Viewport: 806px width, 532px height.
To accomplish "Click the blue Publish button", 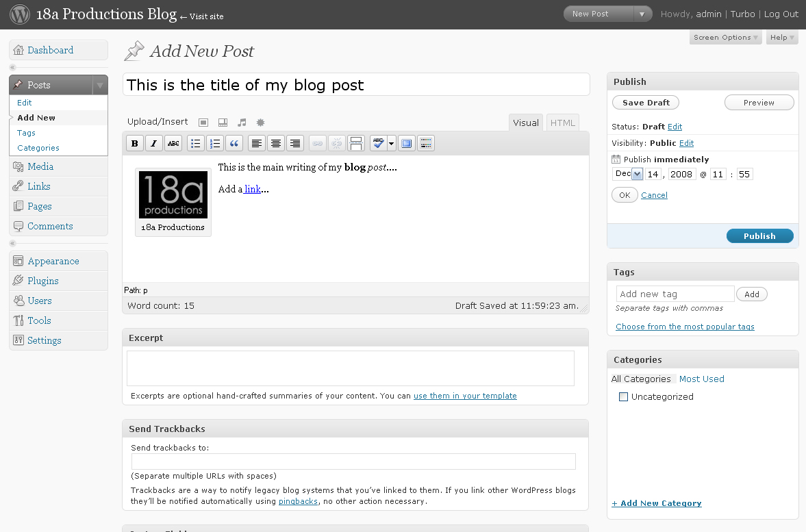I will [759, 236].
